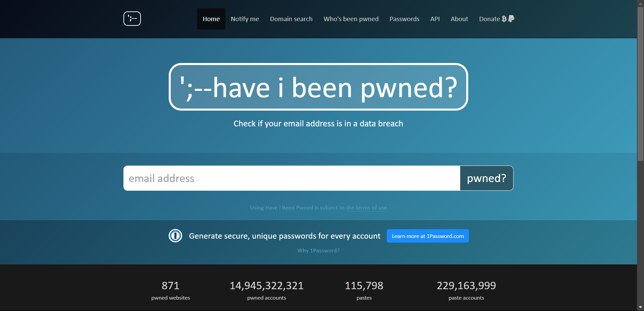
Task: Click the Have I Been Pwned logo icon
Action: [132, 18]
